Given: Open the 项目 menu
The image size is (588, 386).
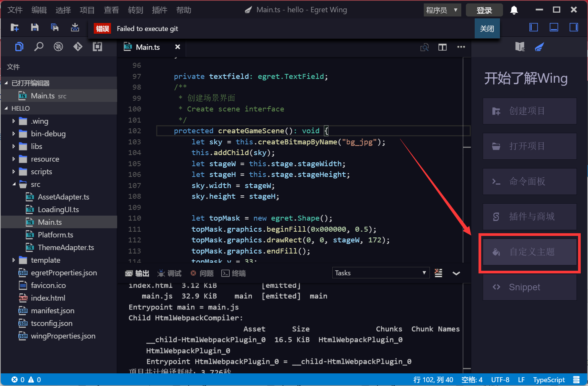Looking at the screenshot, I should click(87, 10).
